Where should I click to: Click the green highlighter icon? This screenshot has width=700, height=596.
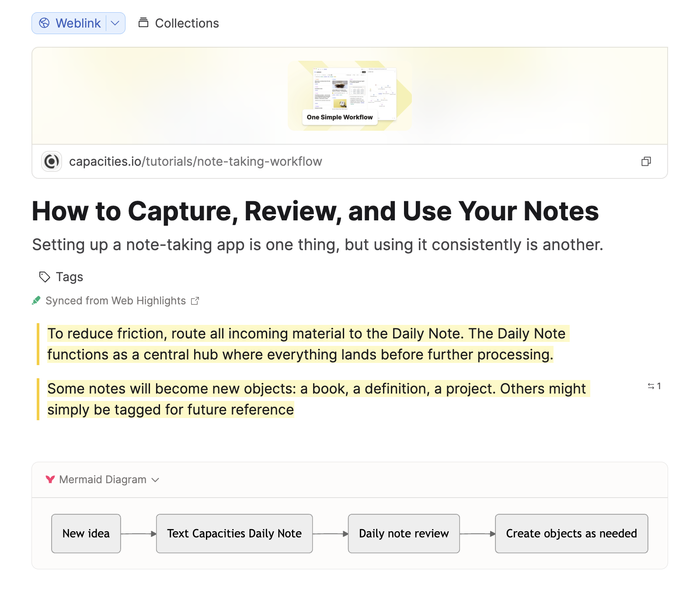point(36,301)
